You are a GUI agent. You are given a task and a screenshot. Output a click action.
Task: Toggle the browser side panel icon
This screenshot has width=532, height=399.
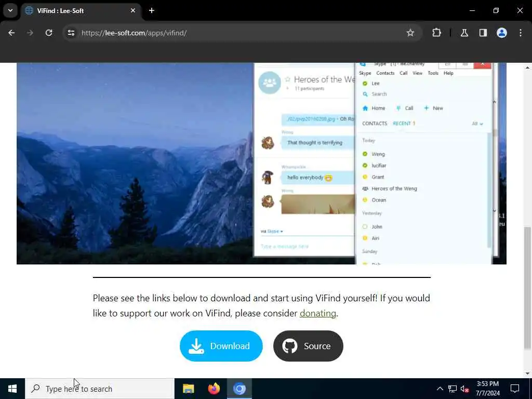(483, 33)
